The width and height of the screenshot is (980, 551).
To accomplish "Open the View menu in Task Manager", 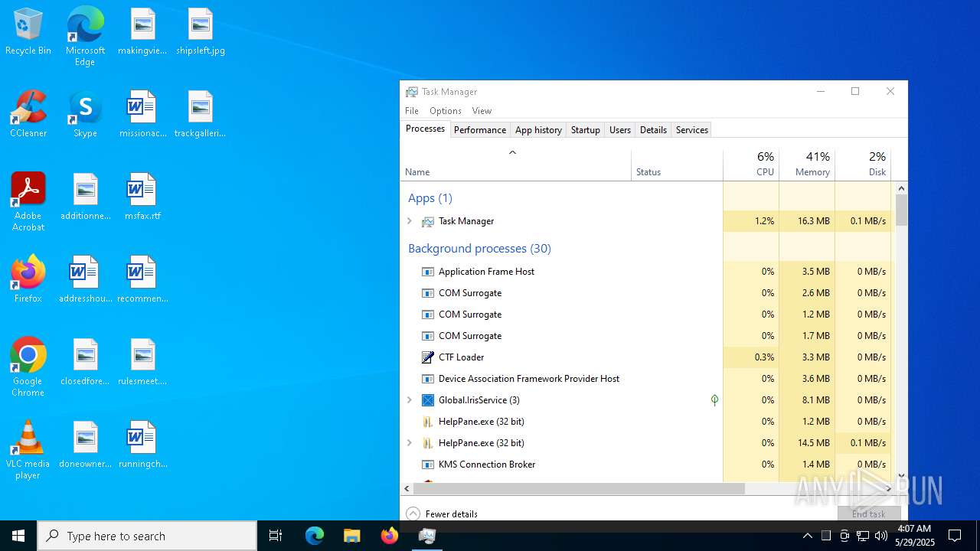I will click(482, 111).
